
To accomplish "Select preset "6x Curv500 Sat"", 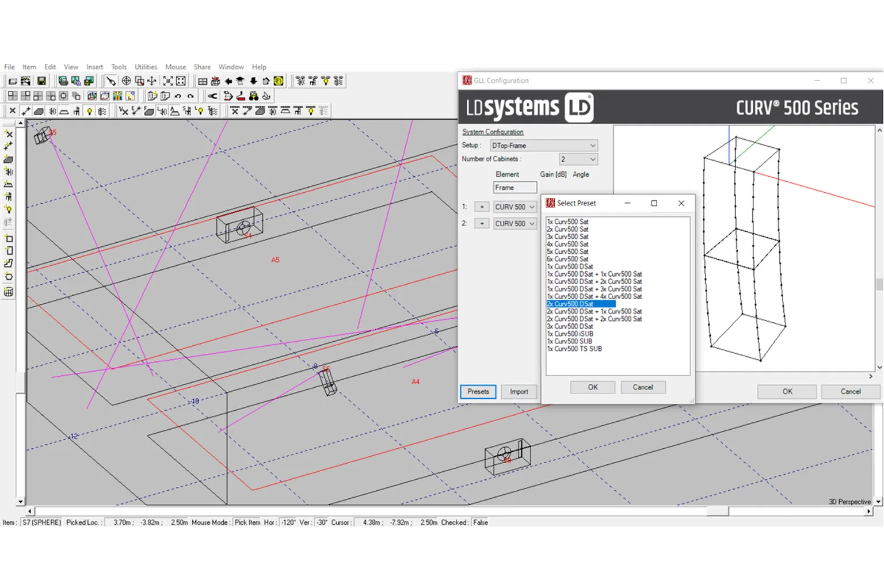I will (x=567, y=259).
